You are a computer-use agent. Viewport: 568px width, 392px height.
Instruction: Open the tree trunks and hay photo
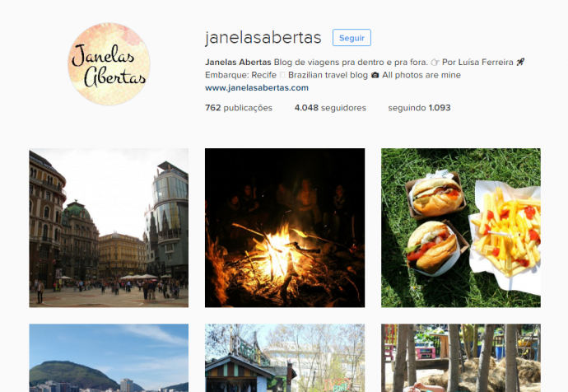pos(461,358)
